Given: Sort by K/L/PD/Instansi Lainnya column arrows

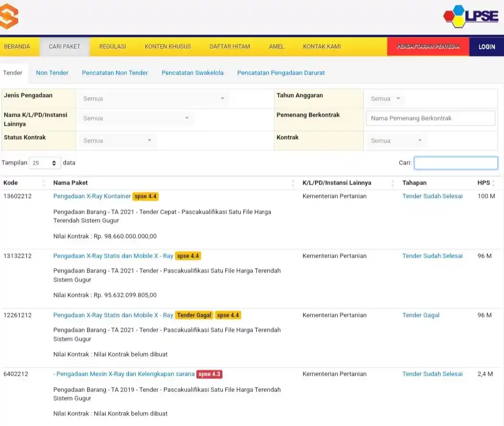Looking at the screenshot, I should coord(393,183).
